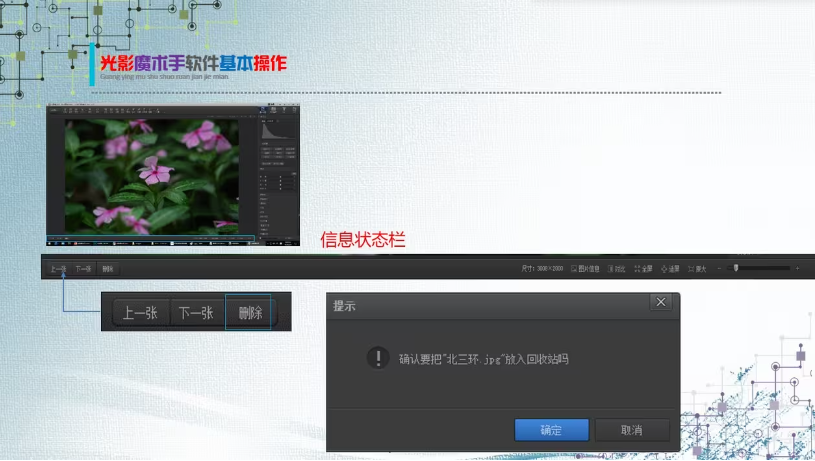Click the zoom-out minus icon beside the slider
Viewport: 815px width, 461px height.
coord(719,268)
